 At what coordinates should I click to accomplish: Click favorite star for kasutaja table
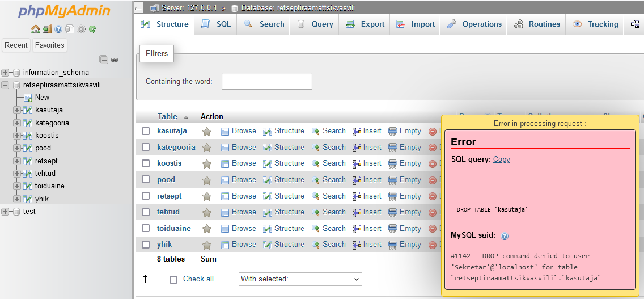click(207, 131)
